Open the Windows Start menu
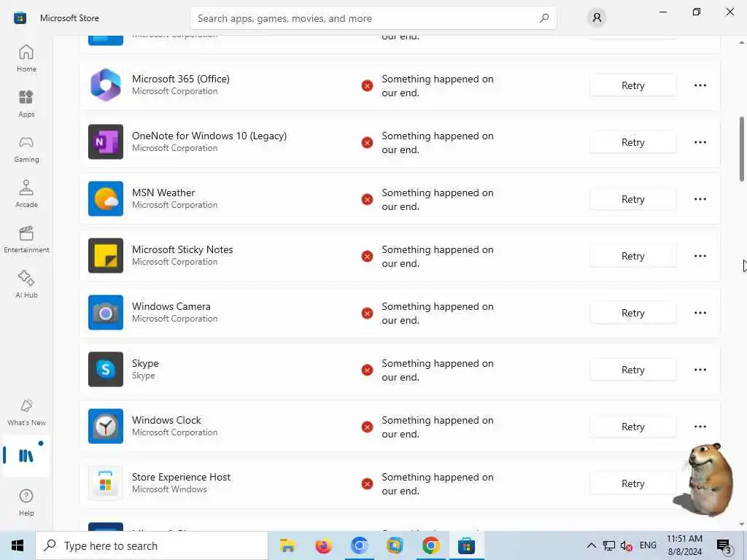747x560 pixels. pos(18,545)
